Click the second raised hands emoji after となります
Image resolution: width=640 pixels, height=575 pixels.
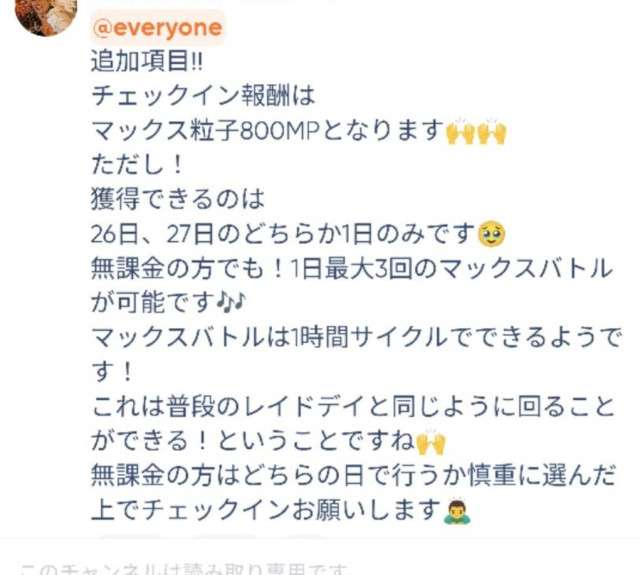point(492,132)
